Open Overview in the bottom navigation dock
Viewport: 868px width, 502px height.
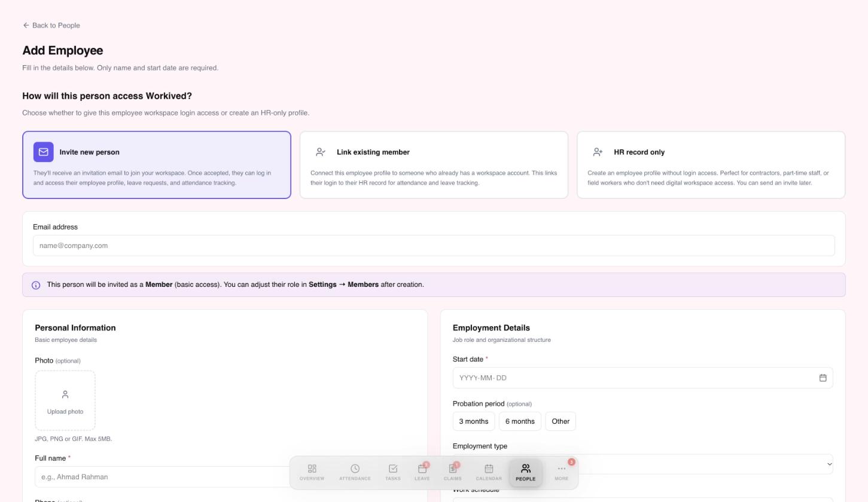(312, 472)
